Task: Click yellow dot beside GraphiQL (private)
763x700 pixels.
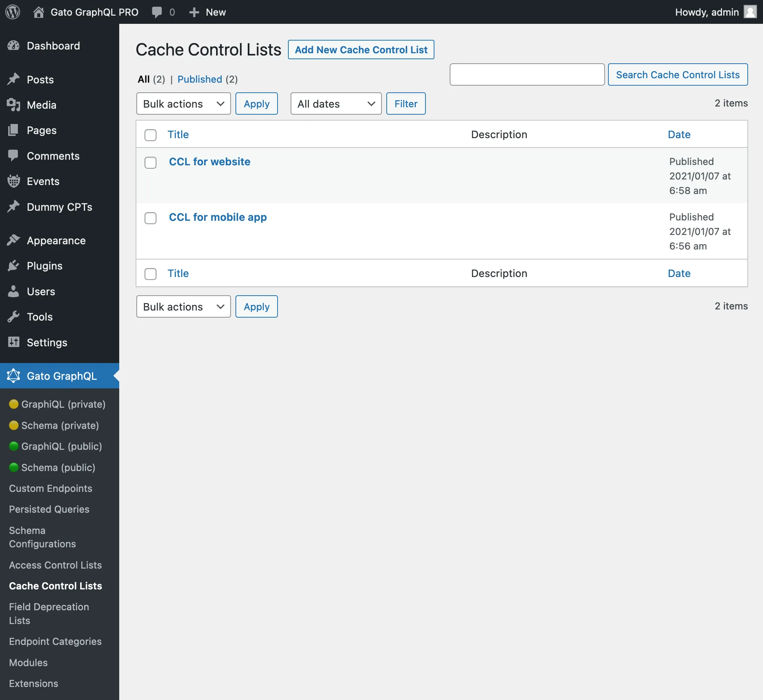Action: (x=14, y=404)
